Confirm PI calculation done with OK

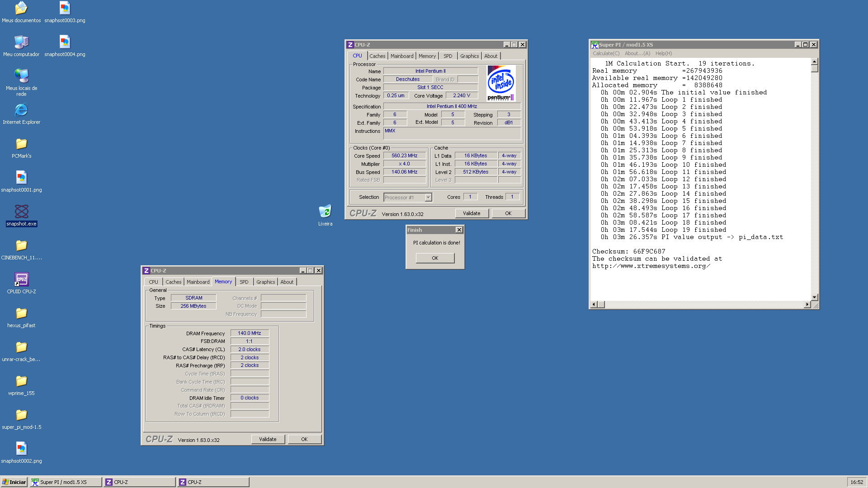[435, 258]
